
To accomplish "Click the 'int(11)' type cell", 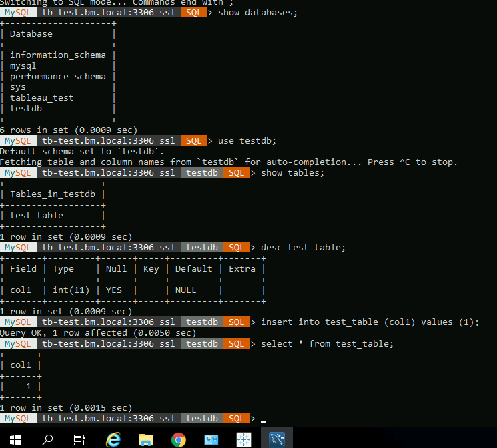I will (x=71, y=290).
